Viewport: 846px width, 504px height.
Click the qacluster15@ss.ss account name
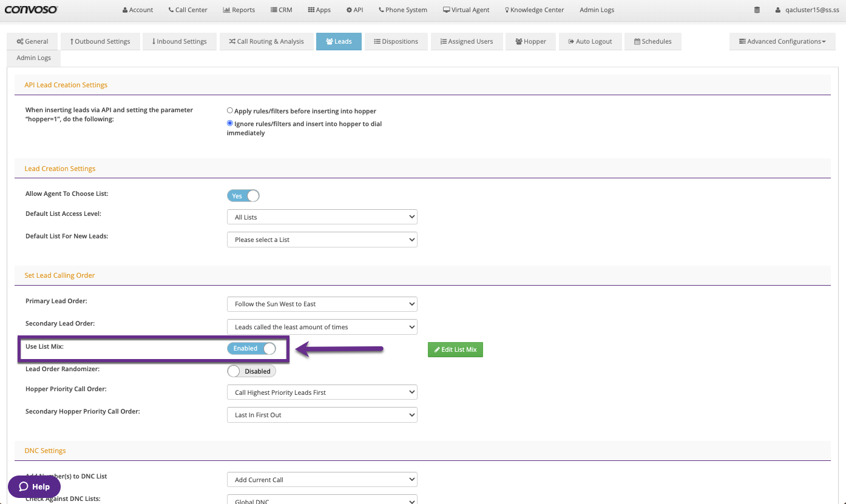(813, 10)
